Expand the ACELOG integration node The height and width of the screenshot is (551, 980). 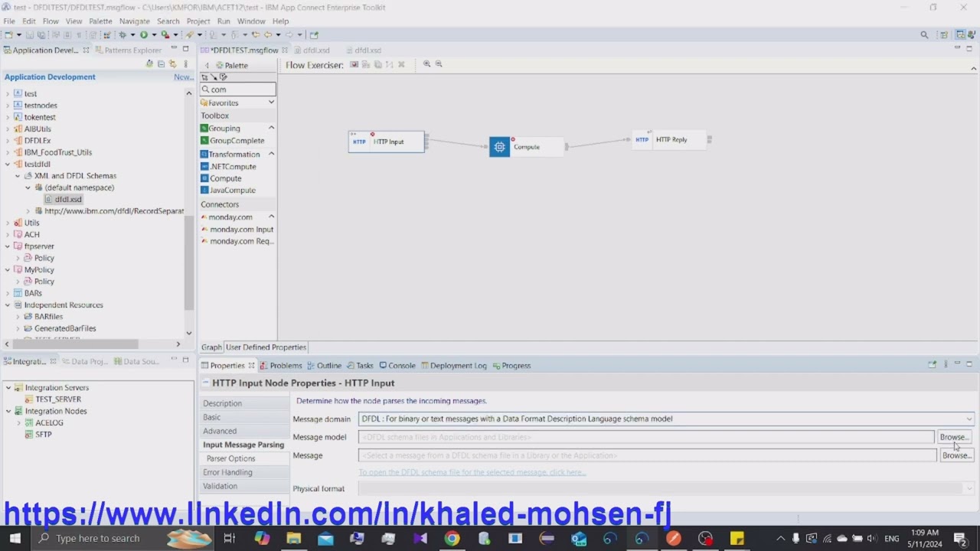point(19,422)
